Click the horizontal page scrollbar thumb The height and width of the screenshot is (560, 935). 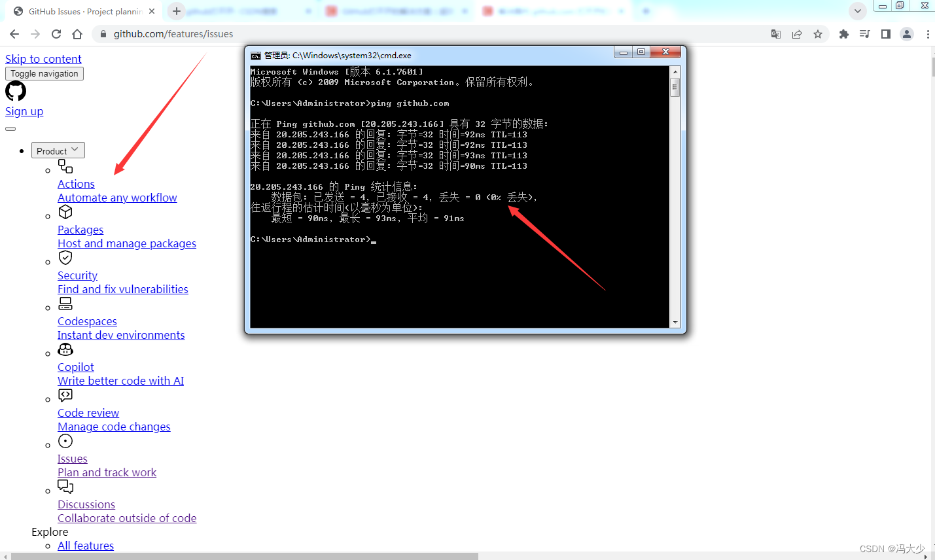pyautogui.click(x=245, y=556)
